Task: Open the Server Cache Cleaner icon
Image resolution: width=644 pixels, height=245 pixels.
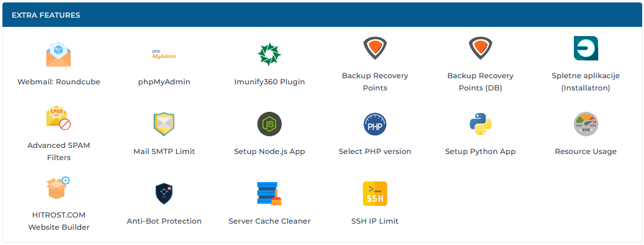Action: tap(269, 194)
